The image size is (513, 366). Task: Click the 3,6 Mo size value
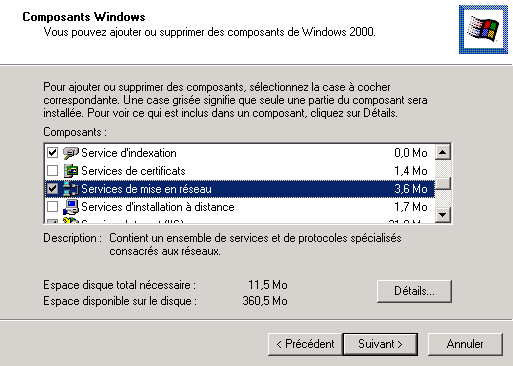(x=411, y=189)
